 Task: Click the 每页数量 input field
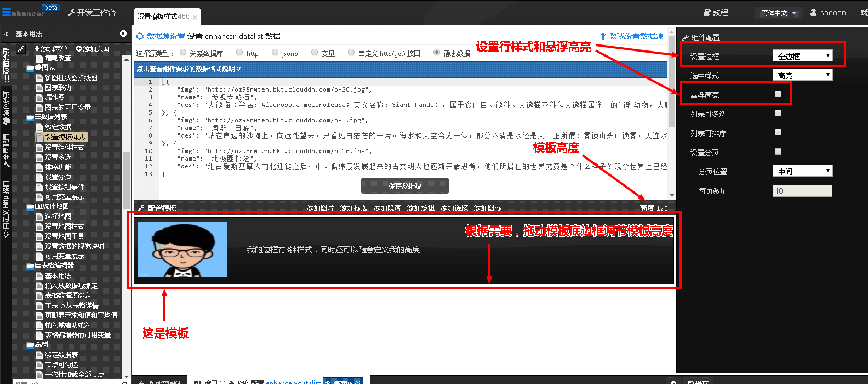point(802,191)
